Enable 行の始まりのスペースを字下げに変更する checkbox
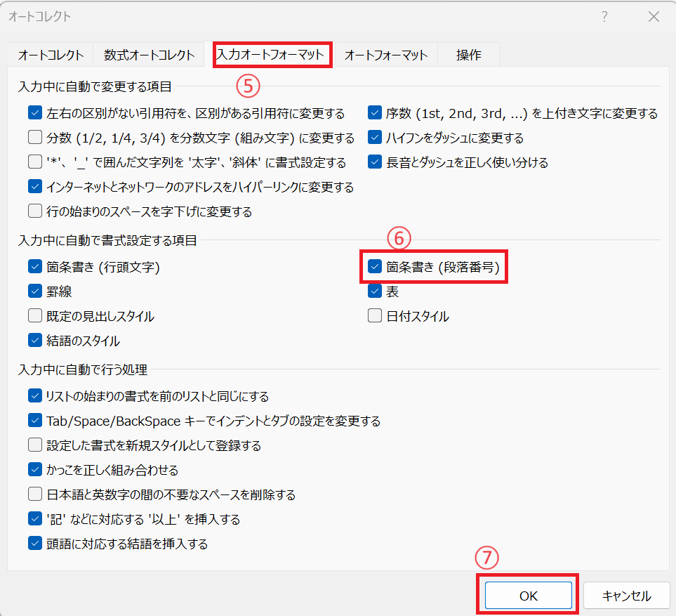 (x=35, y=211)
